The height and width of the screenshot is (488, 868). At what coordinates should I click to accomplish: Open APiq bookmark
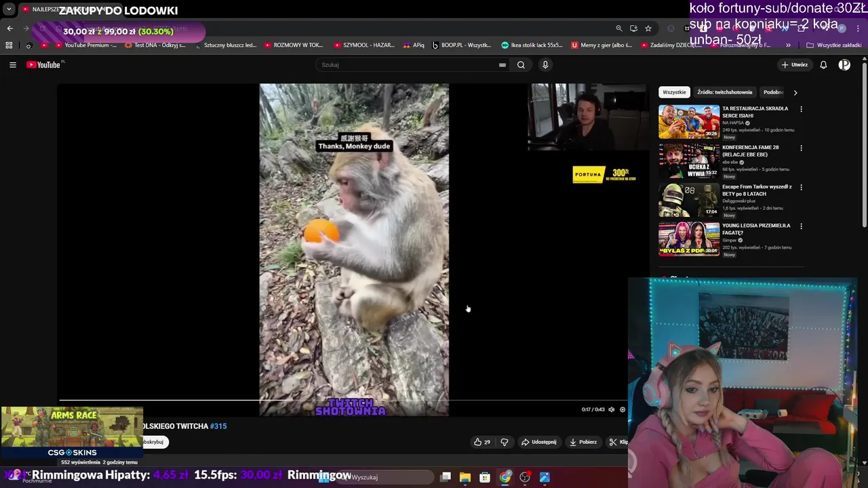(x=414, y=45)
